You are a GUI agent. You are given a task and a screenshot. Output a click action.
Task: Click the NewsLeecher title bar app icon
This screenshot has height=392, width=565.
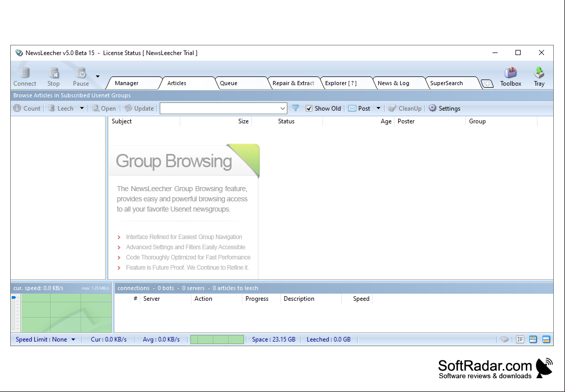click(19, 53)
